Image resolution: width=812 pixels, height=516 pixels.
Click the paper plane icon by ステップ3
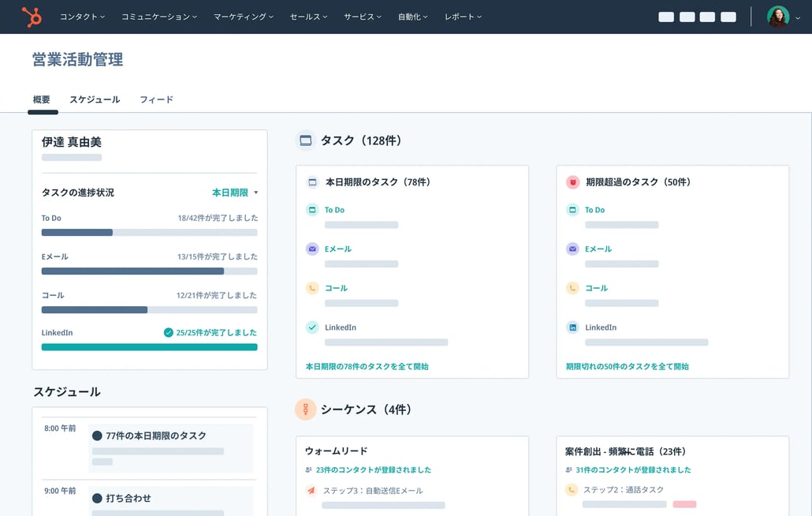coord(311,490)
